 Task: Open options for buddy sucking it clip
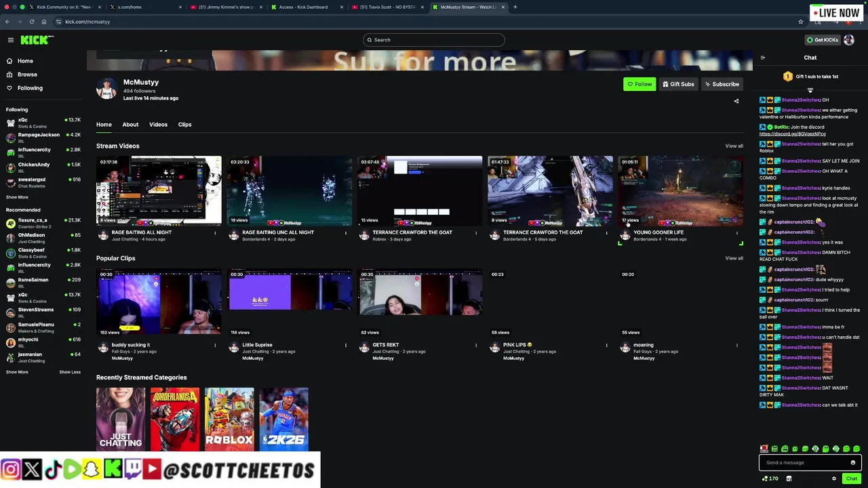coord(215,346)
